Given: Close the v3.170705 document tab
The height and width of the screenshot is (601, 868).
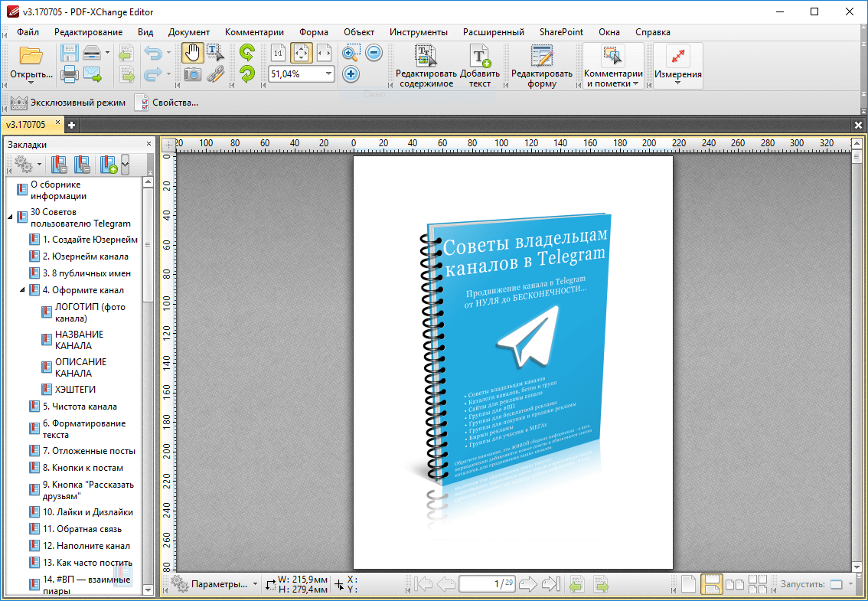Looking at the screenshot, I should (x=57, y=123).
